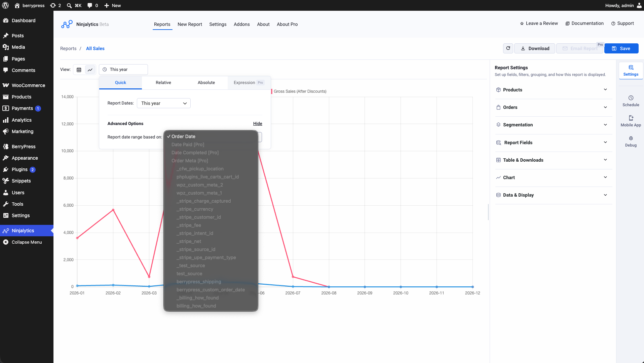This screenshot has height=363, width=644.
Task: Open the updates indicator showing 2
Action: (x=55, y=5)
